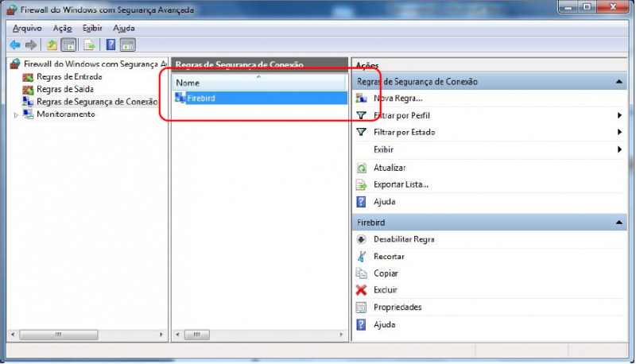This screenshot has height=364, width=636.
Task: Click the Firebird rule icon in list
Action: pos(180,98)
